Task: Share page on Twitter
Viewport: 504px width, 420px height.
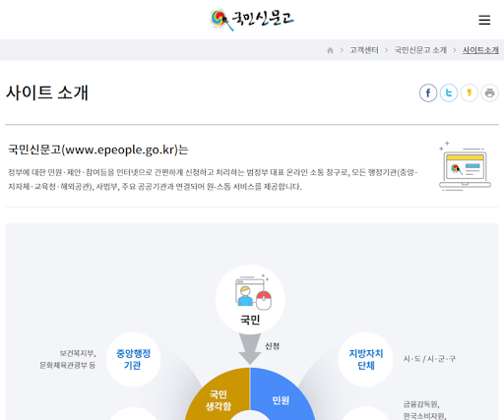Action: [449, 93]
